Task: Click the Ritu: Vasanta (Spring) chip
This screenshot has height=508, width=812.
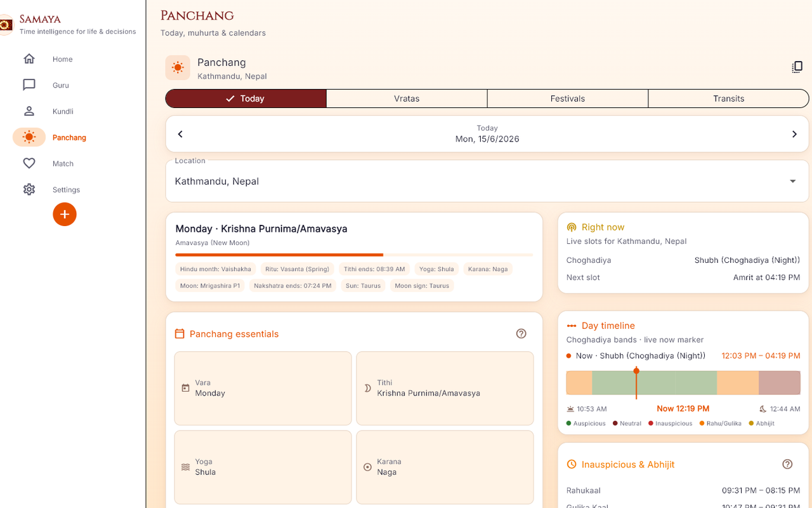Action: [x=298, y=269]
